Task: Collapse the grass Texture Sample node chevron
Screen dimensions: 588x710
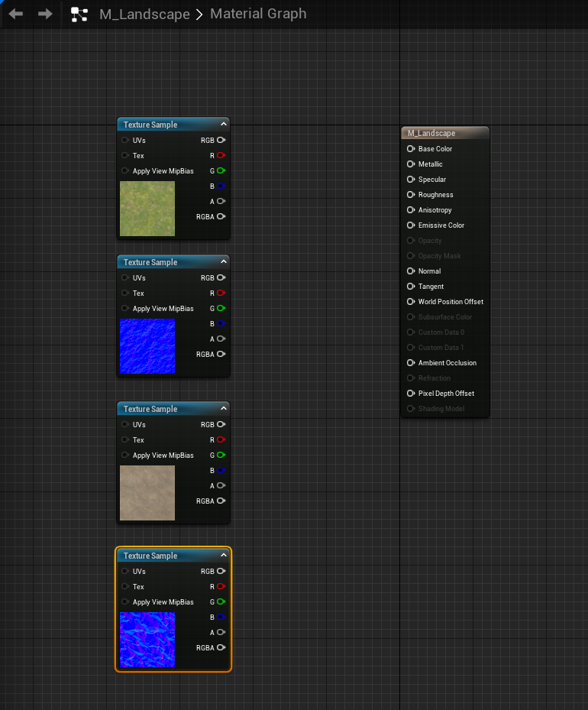Action: (x=223, y=125)
